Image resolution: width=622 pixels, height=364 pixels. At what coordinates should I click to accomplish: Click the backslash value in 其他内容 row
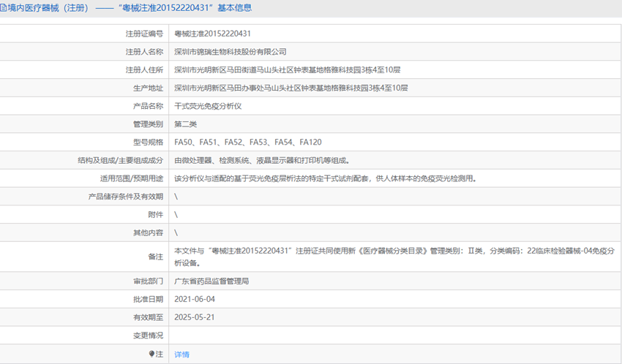176,233
